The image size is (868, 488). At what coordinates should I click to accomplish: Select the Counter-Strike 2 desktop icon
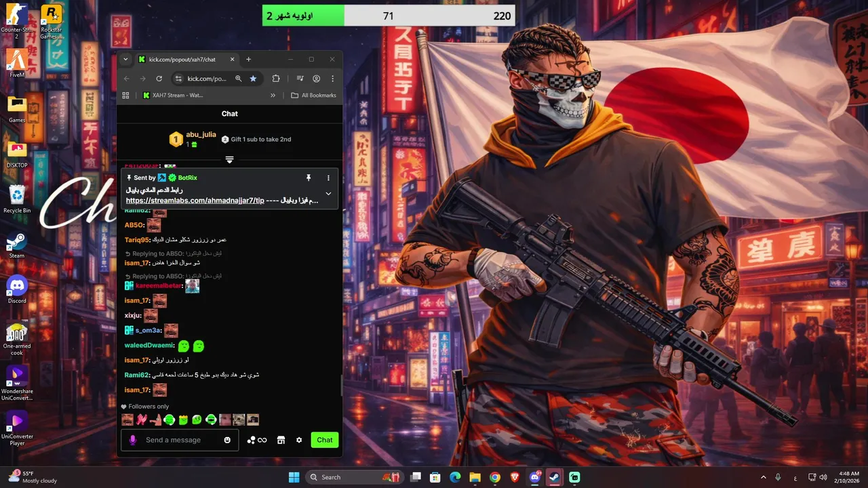click(x=17, y=22)
